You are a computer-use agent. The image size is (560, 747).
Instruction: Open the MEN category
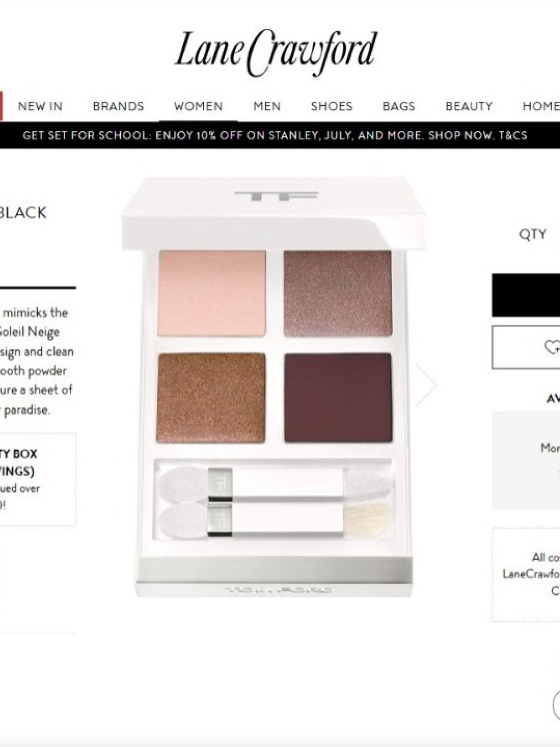point(267,106)
